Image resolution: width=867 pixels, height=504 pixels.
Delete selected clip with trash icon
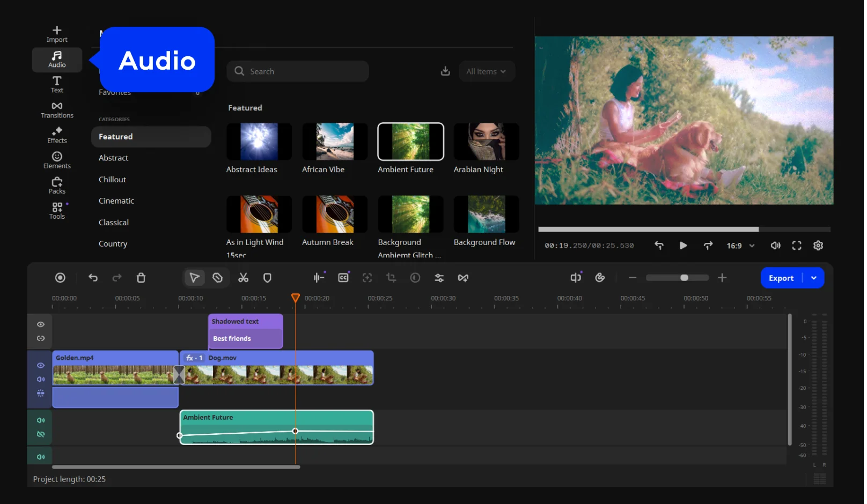[x=141, y=278]
